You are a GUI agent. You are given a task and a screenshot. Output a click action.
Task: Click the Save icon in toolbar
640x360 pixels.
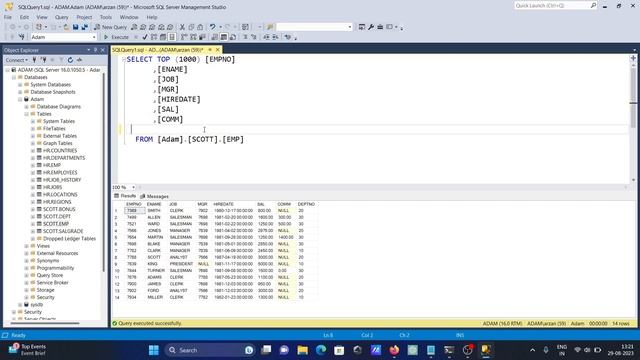tap(76, 27)
